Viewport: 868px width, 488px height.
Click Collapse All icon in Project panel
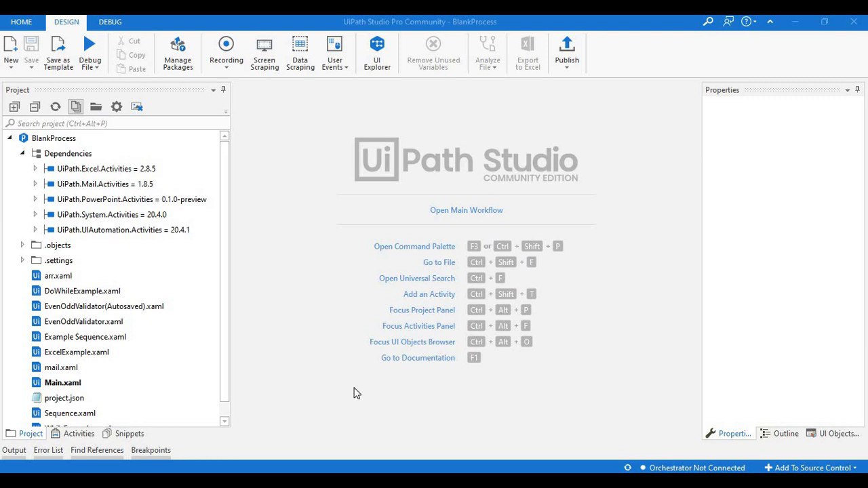tap(35, 106)
